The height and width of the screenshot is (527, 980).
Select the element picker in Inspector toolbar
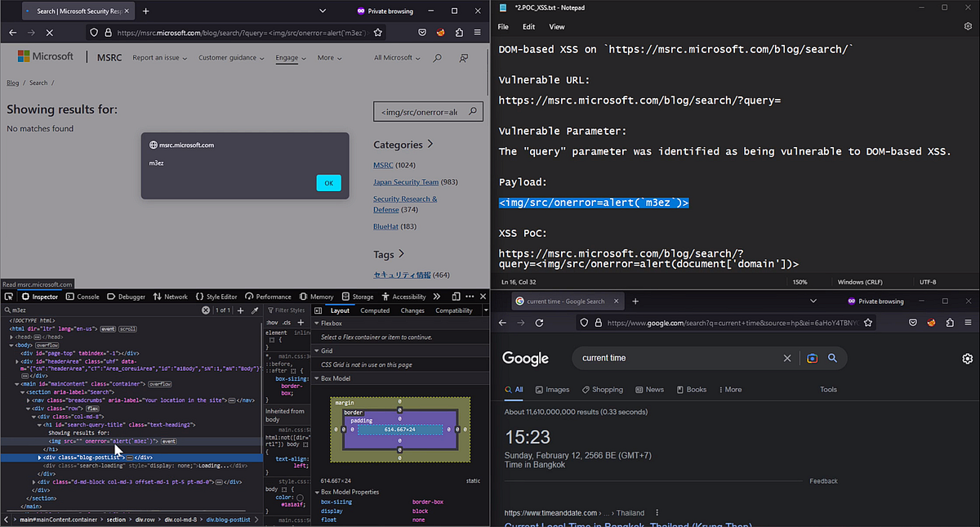[8, 296]
